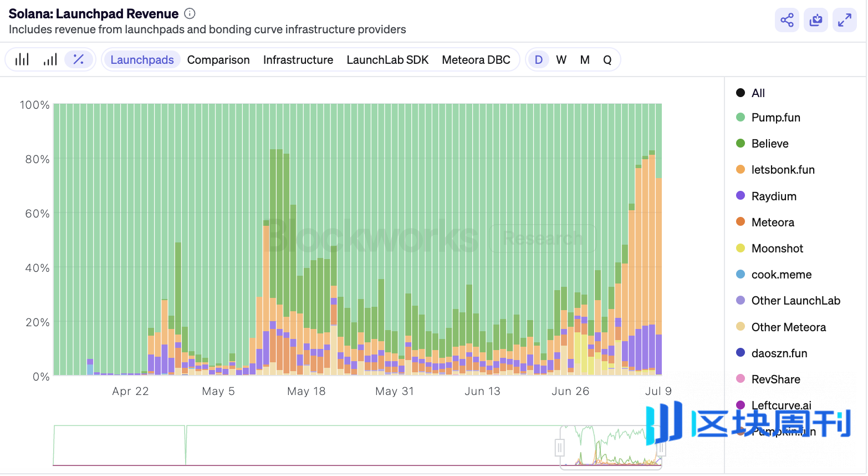Click the selected range window in navigator

(610, 447)
